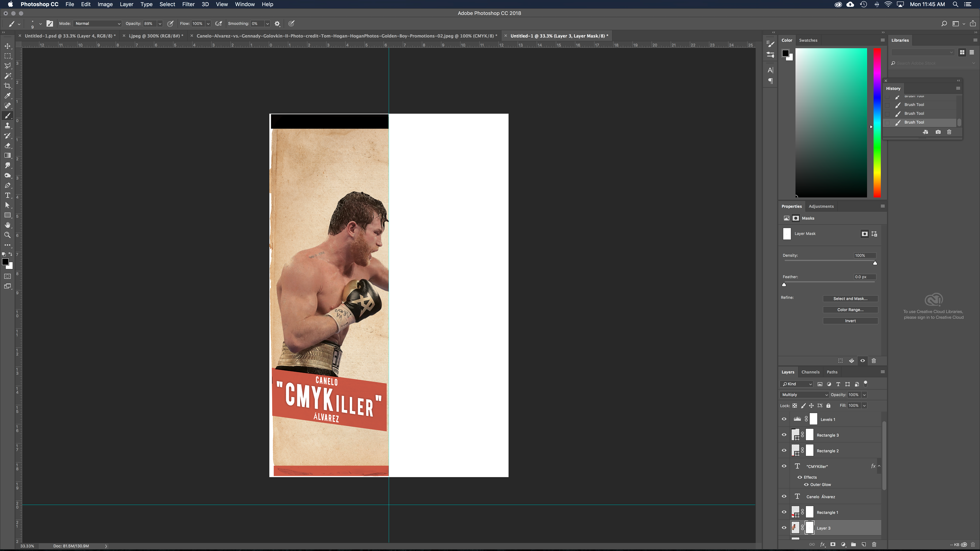The image size is (980, 551).
Task: Click the mask Density slider handle
Action: tap(875, 263)
